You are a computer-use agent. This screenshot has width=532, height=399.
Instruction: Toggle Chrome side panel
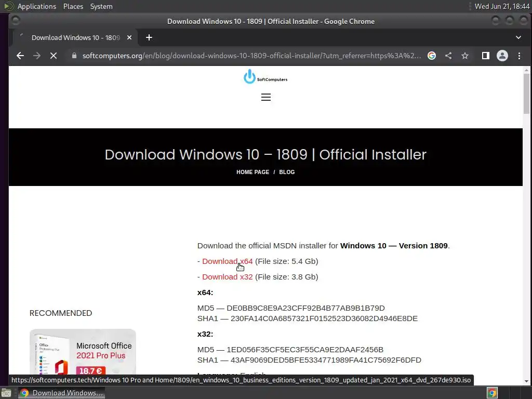click(486, 56)
